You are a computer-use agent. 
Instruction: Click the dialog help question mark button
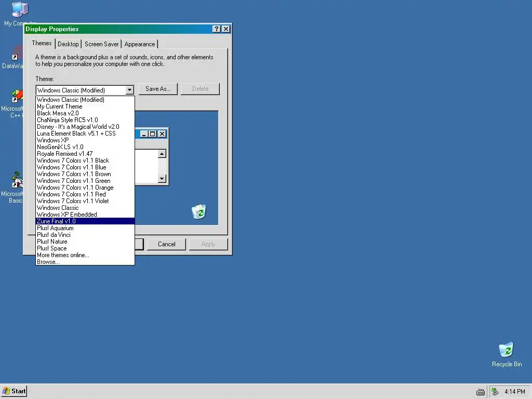click(217, 29)
